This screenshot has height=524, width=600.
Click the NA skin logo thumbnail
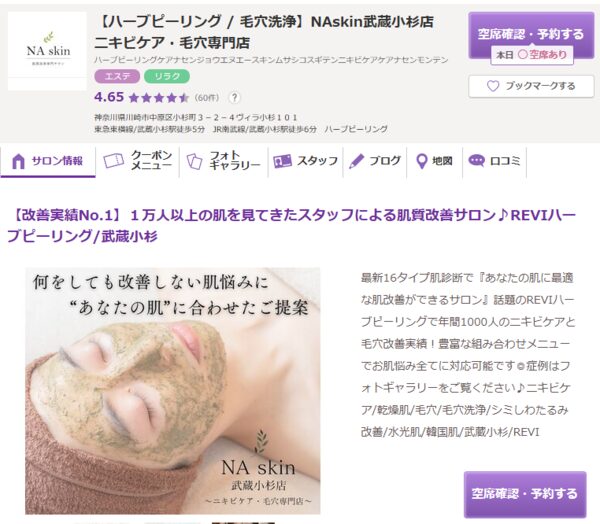pyautogui.click(x=47, y=51)
